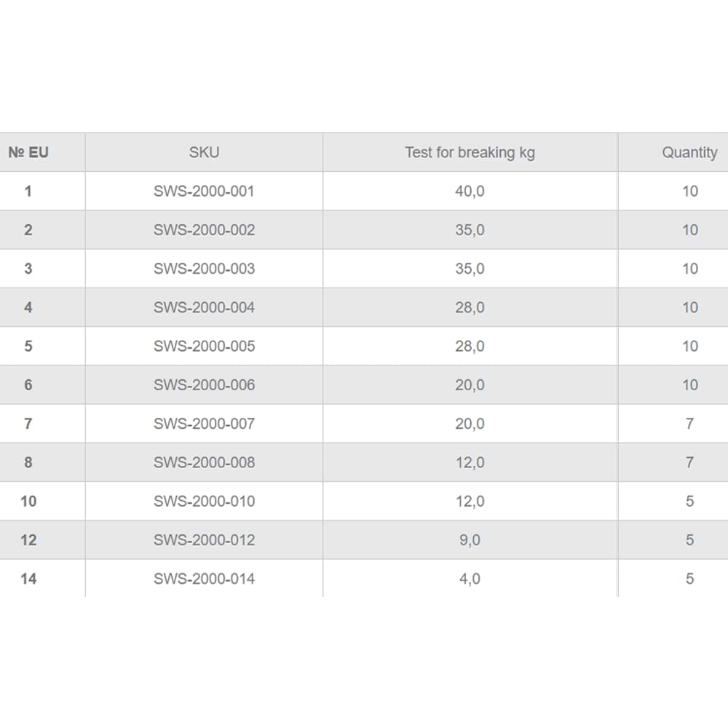Click the 4,0 breaking test value

click(x=470, y=579)
